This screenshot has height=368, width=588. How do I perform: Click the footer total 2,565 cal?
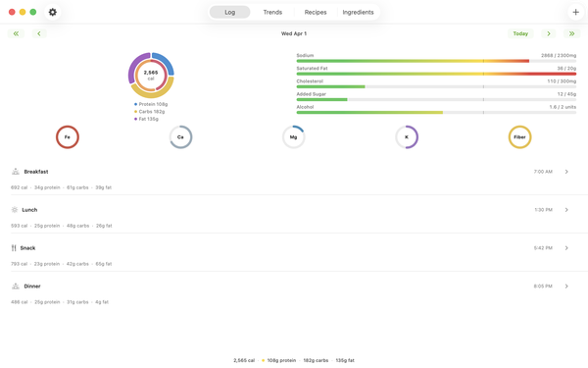pos(244,360)
